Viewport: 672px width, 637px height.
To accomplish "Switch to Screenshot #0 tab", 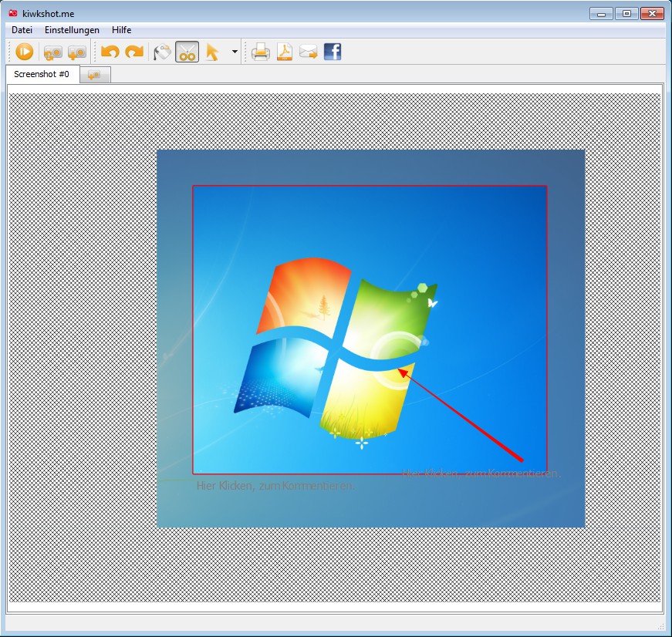I will [42, 74].
